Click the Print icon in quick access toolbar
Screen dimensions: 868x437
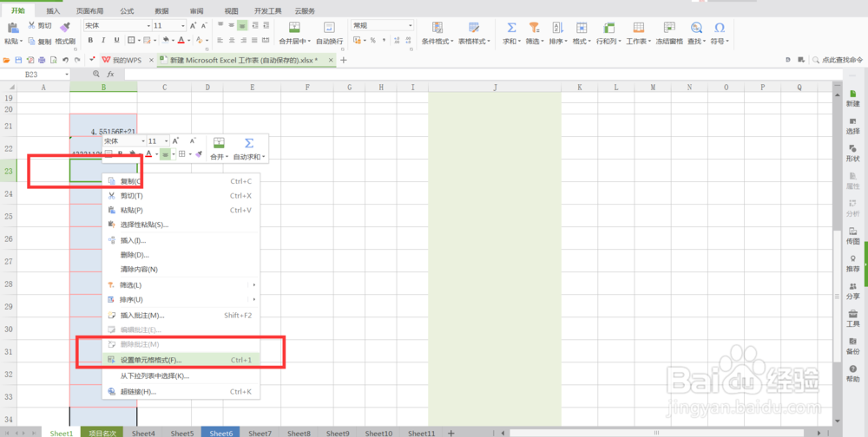tap(42, 60)
